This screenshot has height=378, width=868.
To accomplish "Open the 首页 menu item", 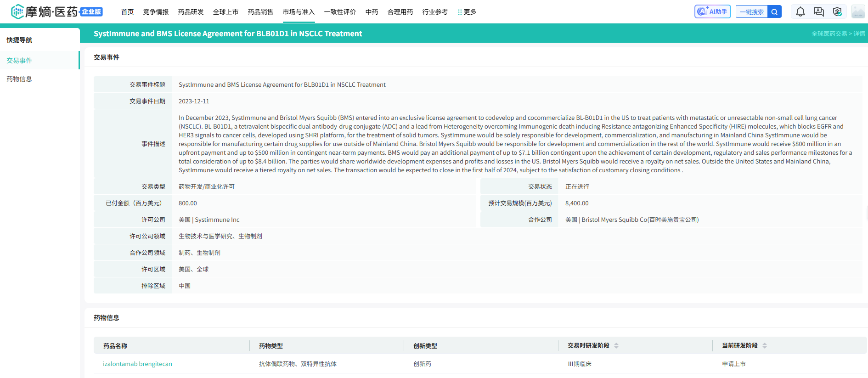I will (127, 12).
